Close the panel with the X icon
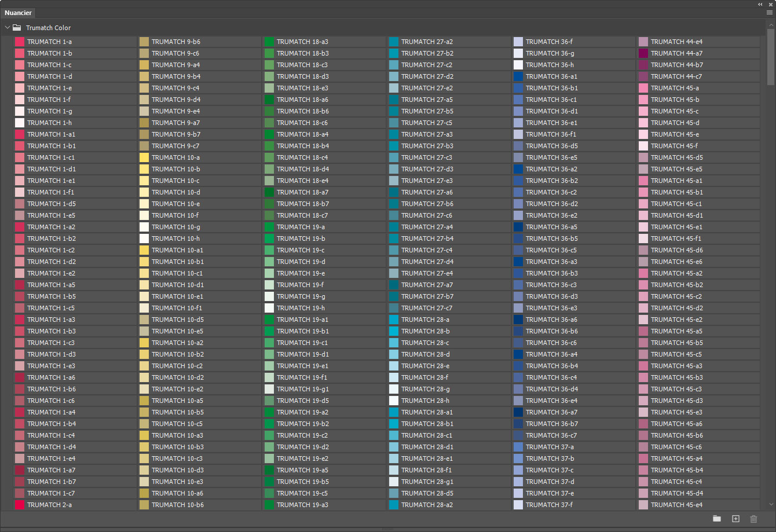 pos(770,4)
